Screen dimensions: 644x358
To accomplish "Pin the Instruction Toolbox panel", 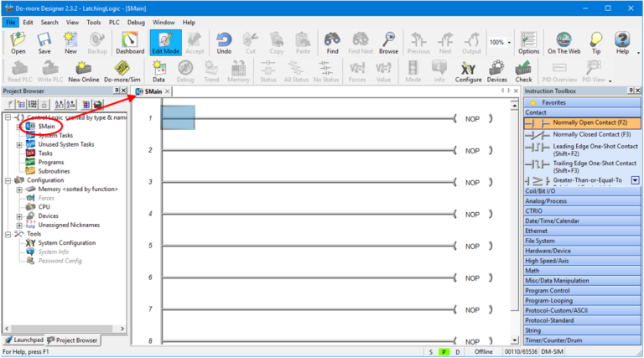I will click(x=631, y=91).
